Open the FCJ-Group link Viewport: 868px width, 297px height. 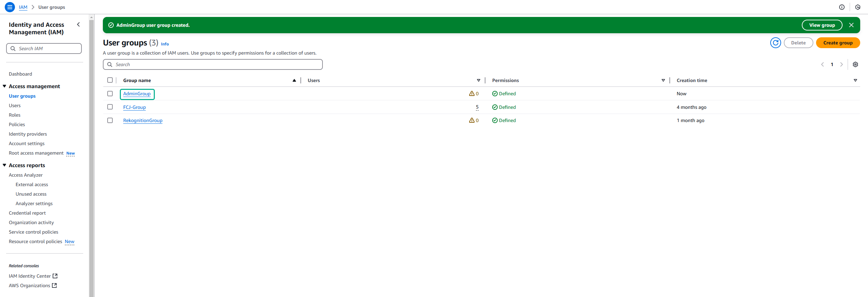(134, 107)
